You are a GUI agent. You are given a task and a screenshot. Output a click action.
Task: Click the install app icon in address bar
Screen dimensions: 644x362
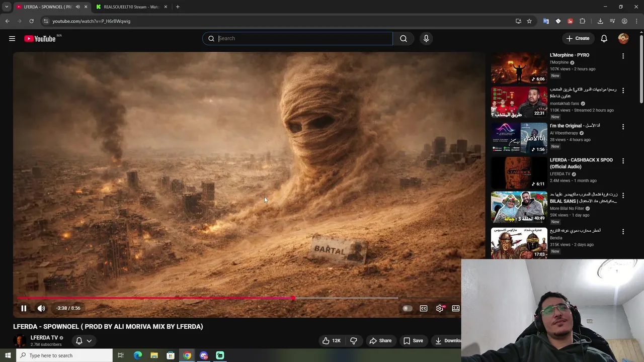pyautogui.click(x=518, y=21)
